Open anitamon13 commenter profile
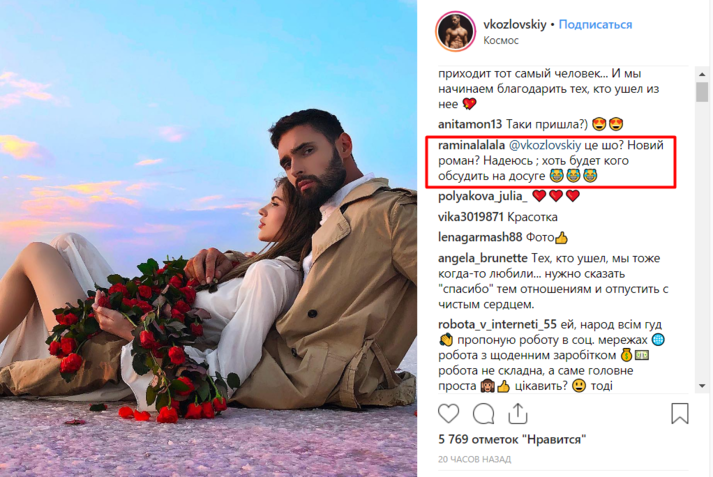 pos(470,124)
